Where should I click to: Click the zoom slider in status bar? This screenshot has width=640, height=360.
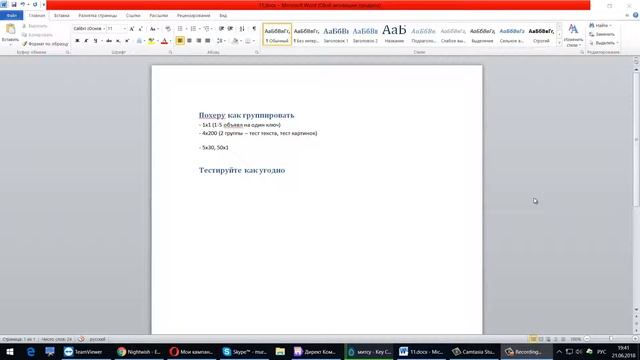click(610, 339)
